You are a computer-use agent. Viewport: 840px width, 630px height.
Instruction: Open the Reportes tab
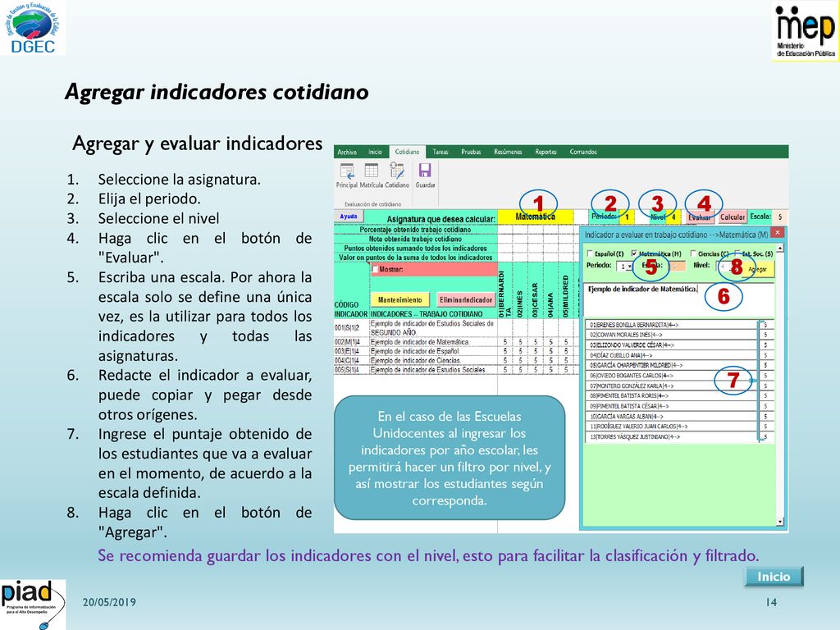546,152
